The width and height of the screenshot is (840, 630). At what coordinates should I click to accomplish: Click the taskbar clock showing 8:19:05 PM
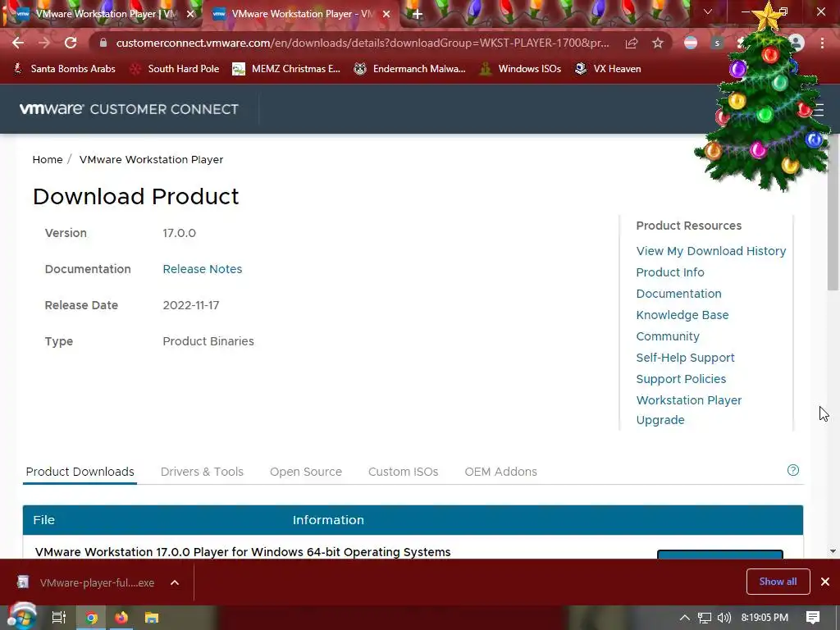(765, 618)
